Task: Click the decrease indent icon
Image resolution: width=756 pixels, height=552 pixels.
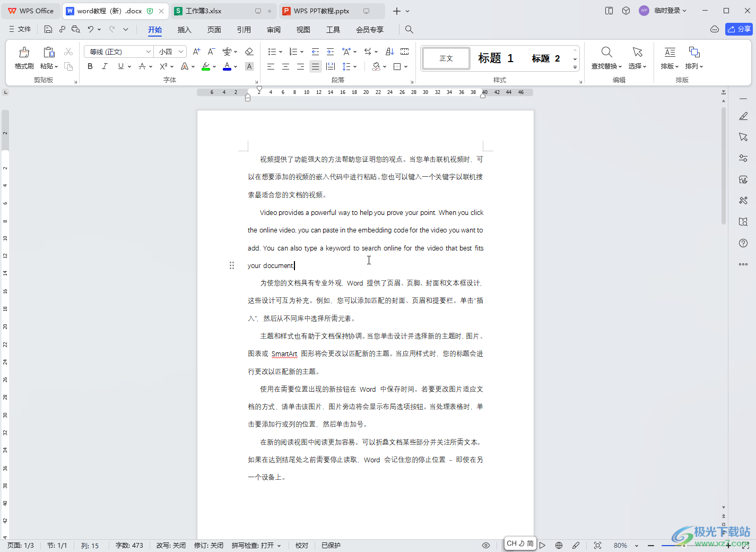Action: coord(315,51)
